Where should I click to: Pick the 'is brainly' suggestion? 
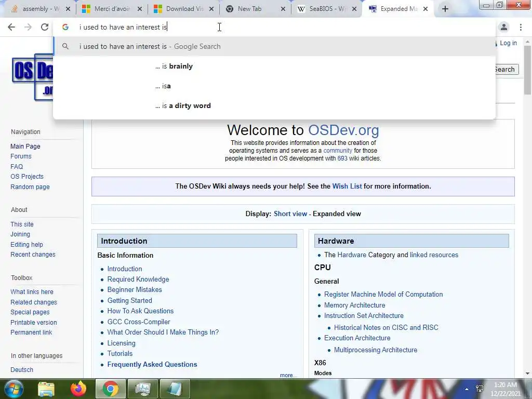click(274, 66)
